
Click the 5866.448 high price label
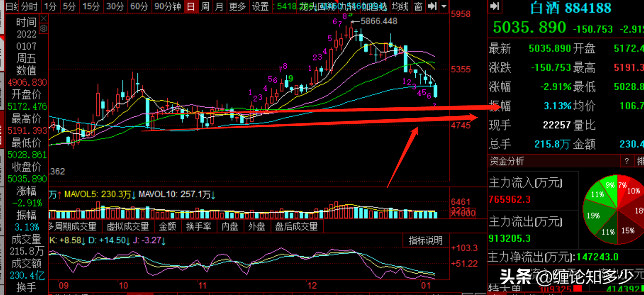click(x=379, y=21)
